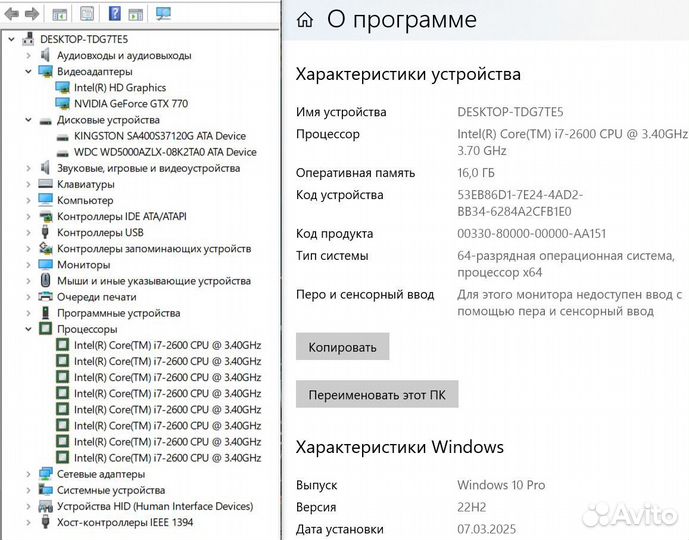Click the show/hide action pane toolbar icon
689x540 pixels.
(136, 14)
